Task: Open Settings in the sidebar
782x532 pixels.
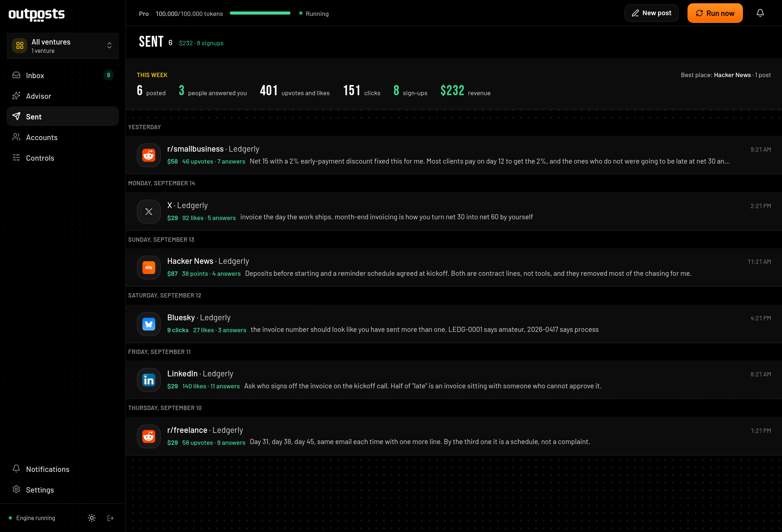Action: point(63,490)
